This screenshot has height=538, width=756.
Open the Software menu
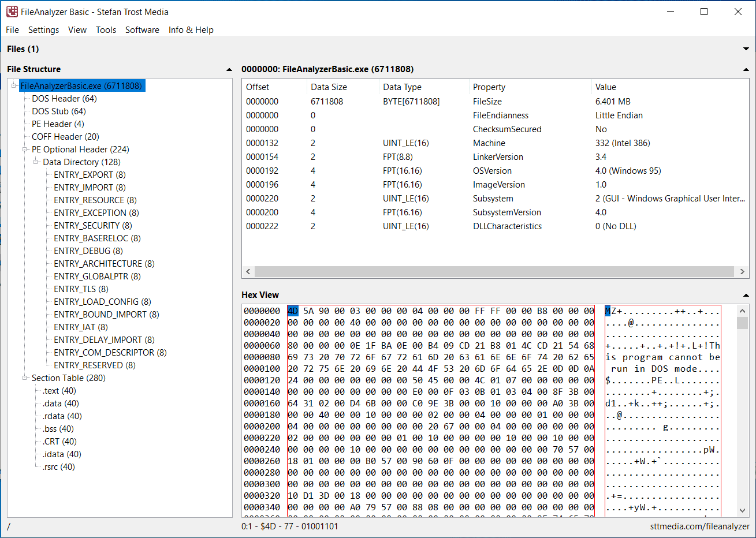point(142,30)
